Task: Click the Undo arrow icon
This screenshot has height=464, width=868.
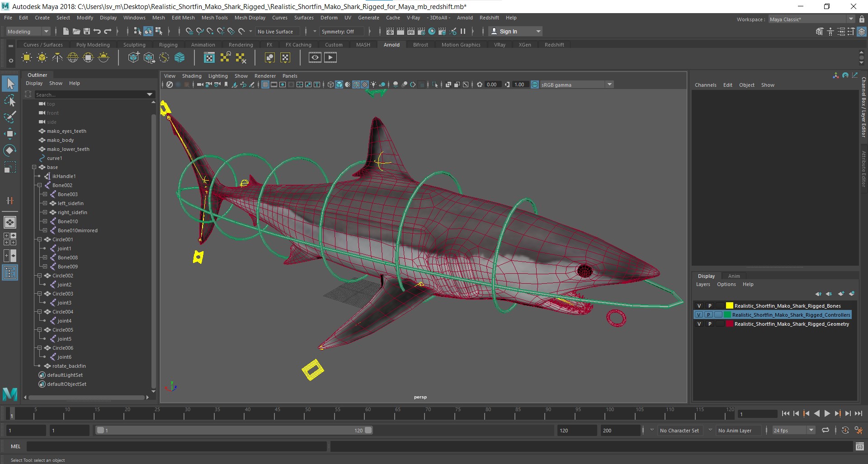Action: click(x=97, y=31)
